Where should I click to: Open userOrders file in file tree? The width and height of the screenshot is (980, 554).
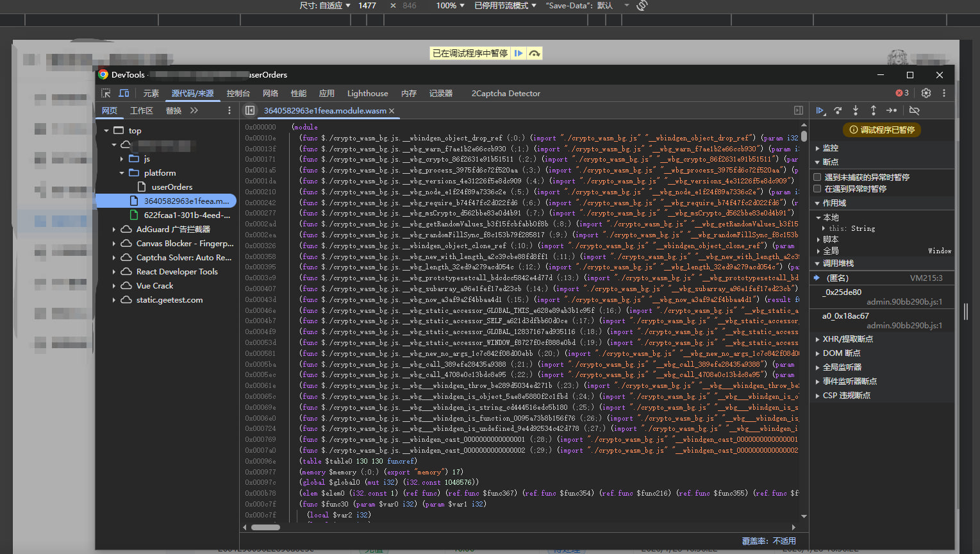point(172,187)
